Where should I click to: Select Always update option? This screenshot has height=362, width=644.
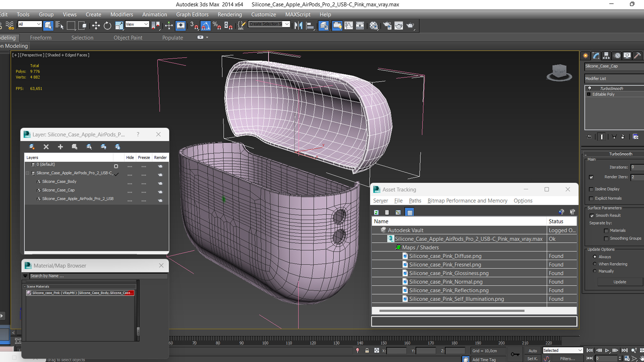click(595, 257)
